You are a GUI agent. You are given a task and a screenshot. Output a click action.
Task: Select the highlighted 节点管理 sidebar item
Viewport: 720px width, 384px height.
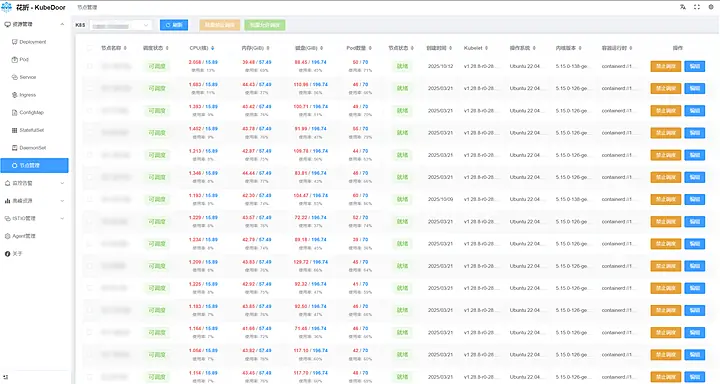click(x=34, y=165)
